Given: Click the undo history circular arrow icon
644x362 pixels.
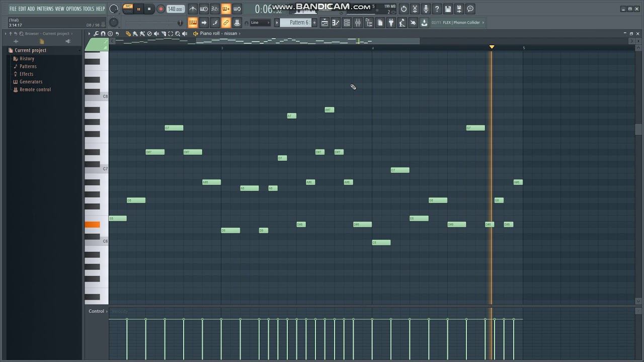Looking at the screenshot, I should click(x=404, y=9).
